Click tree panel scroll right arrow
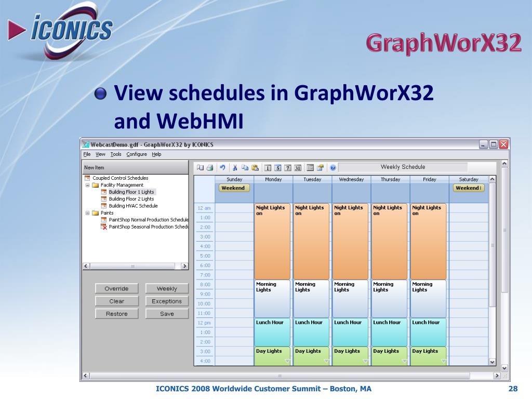Image resolution: width=532 pixels, height=399 pixels. [184, 266]
